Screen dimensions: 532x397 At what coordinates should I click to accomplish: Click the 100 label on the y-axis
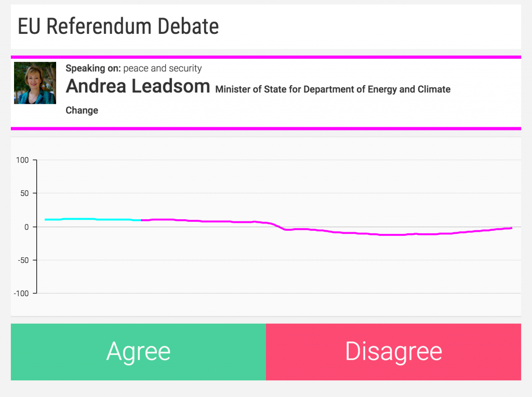[22, 160]
